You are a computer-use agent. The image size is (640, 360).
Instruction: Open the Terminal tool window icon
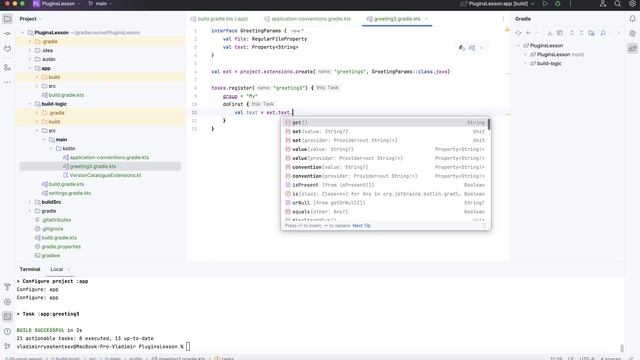tap(7, 317)
